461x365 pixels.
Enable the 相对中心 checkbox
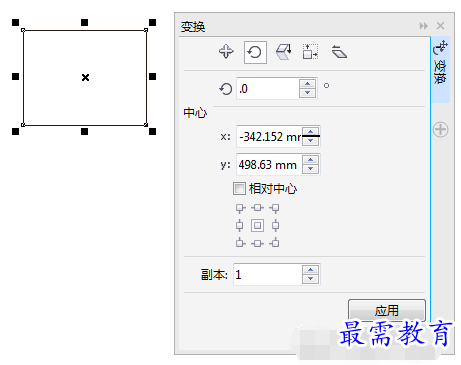[x=239, y=189]
